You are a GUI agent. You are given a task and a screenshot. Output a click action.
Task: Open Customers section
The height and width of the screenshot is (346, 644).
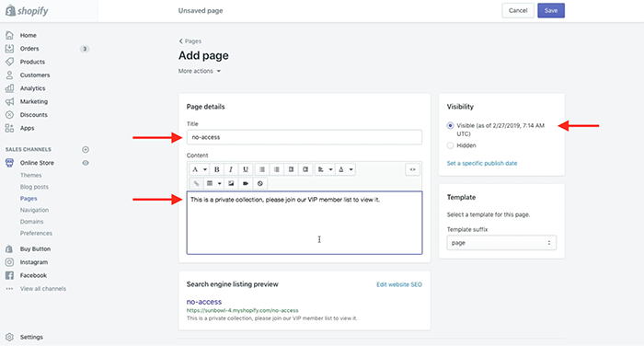coord(35,75)
